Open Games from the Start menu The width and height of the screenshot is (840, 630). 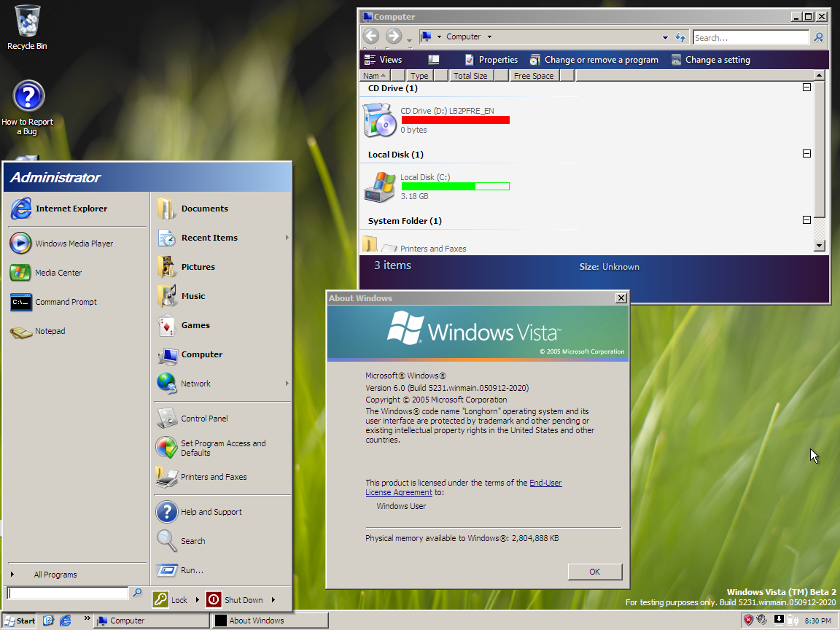click(x=223, y=325)
